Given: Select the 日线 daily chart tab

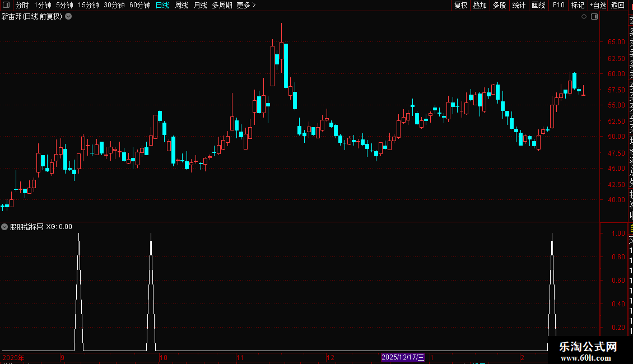Looking at the screenshot, I should point(162,5).
